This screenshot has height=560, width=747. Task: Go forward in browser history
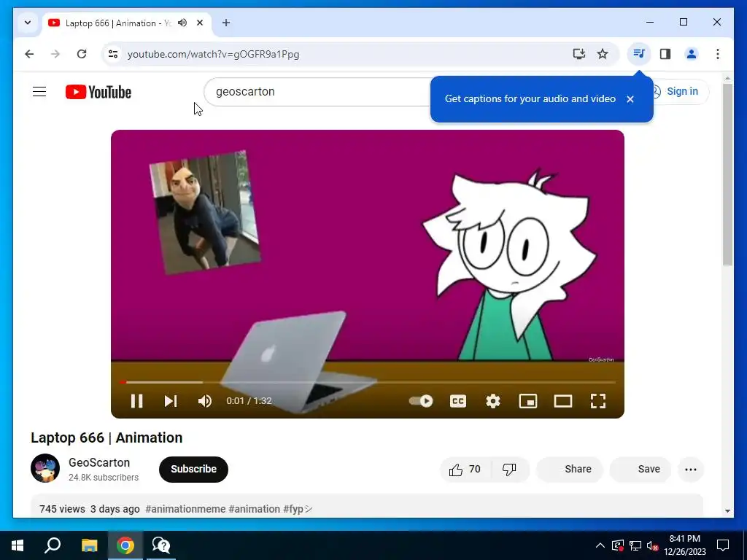[x=55, y=54]
